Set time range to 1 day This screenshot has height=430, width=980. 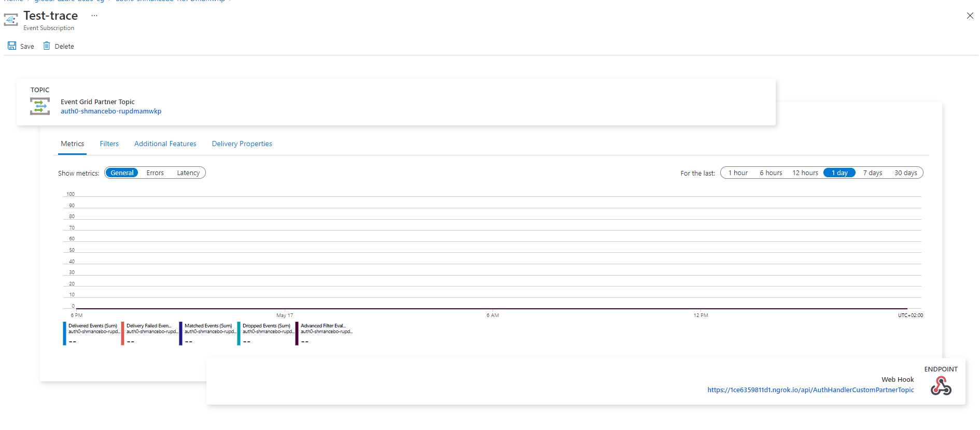tap(839, 173)
